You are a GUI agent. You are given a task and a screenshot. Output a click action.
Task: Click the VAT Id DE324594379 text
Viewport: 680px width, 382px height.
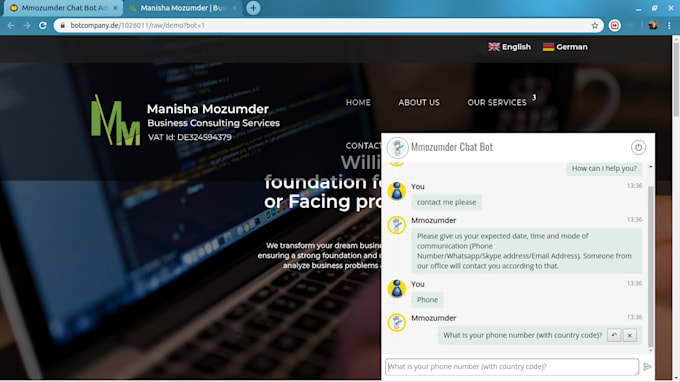click(190, 137)
